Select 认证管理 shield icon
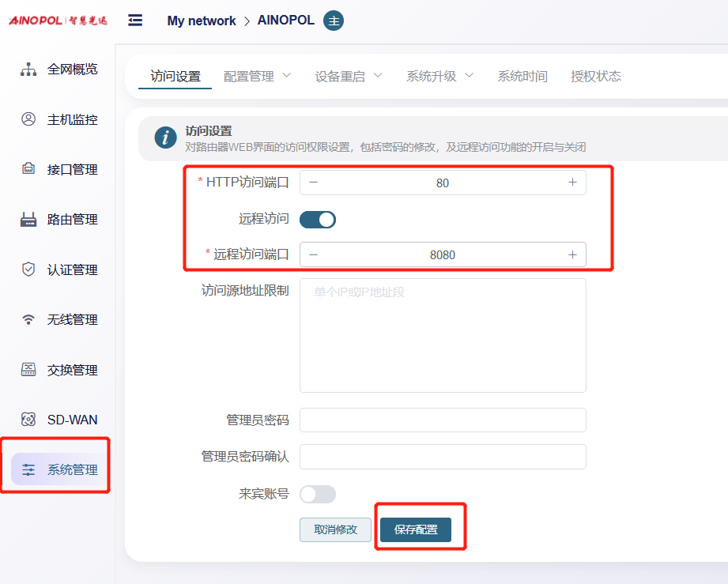Image resolution: width=728 pixels, height=584 pixels. coord(28,269)
